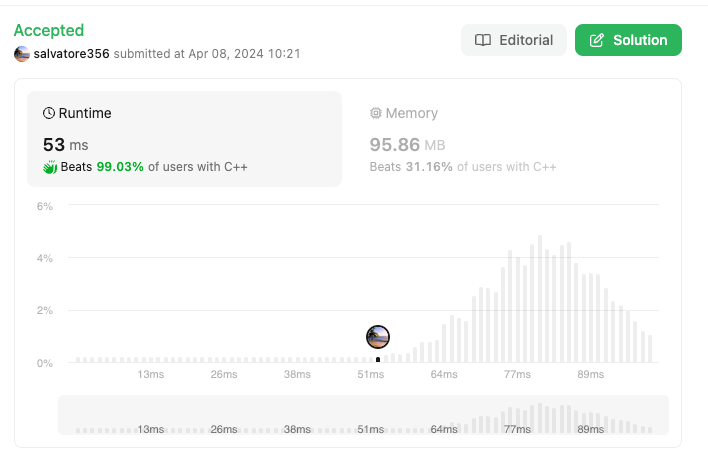Click the avatar marker on the runtime chart

378,337
